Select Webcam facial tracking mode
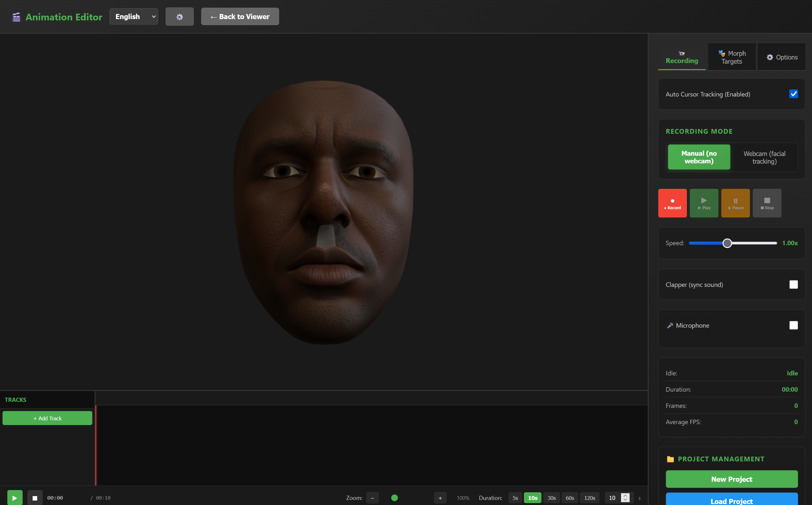The width and height of the screenshot is (812, 505). pyautogui.click(x=764, y=157)
